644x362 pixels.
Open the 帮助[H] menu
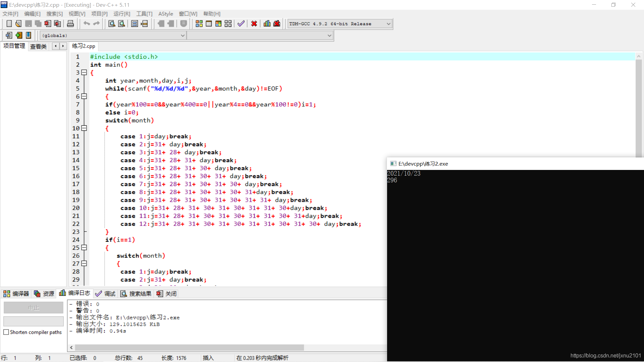click(212, 14)
